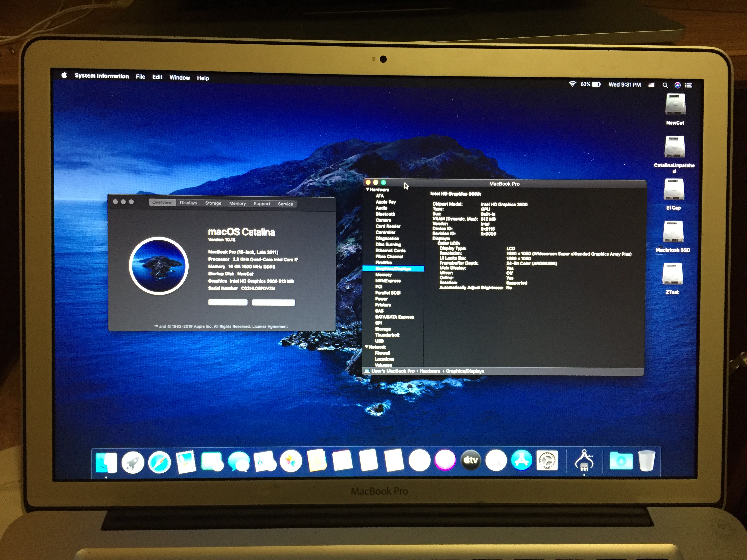
Task: Open the Messages app from Dock
Action: (x=239, y=462)
